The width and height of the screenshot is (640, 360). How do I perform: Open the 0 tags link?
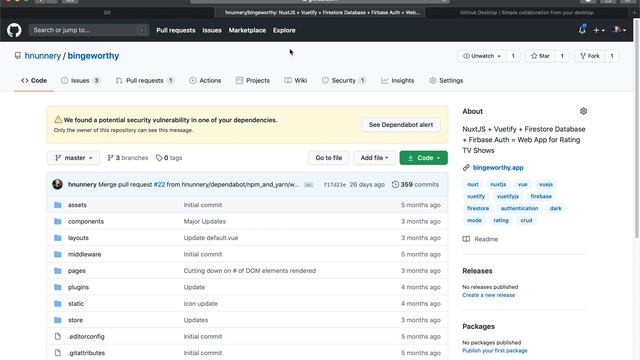pyautogui.click(x=169, y=158)
